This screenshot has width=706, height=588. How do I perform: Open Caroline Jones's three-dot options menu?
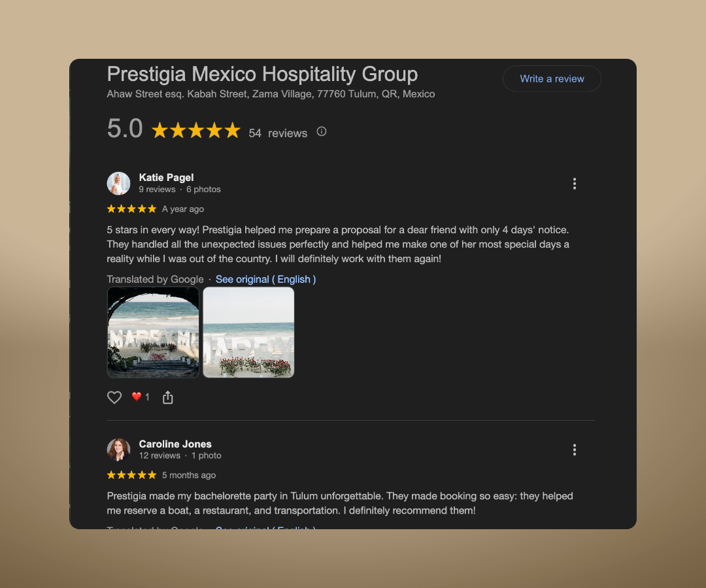[x=574, y=450]
